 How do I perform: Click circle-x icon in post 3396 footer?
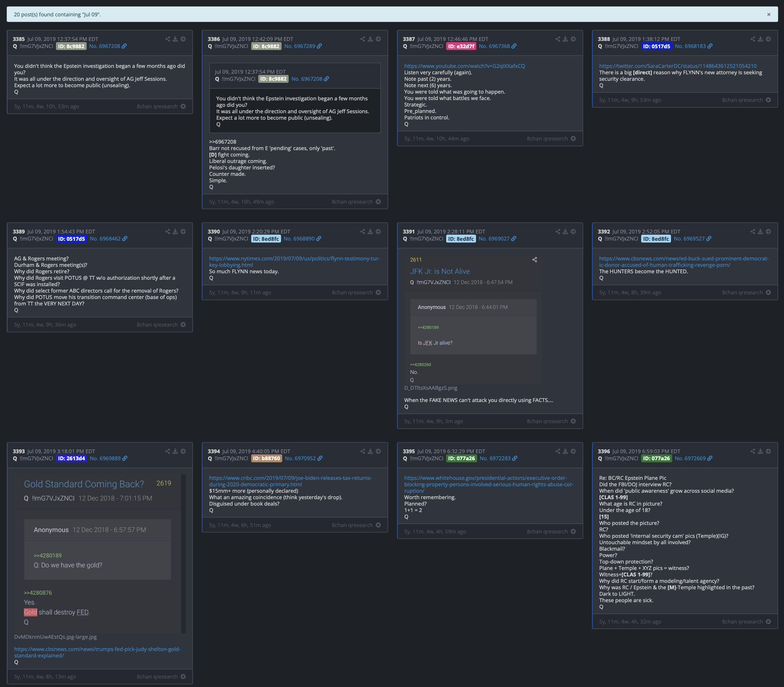coord(768,621)
